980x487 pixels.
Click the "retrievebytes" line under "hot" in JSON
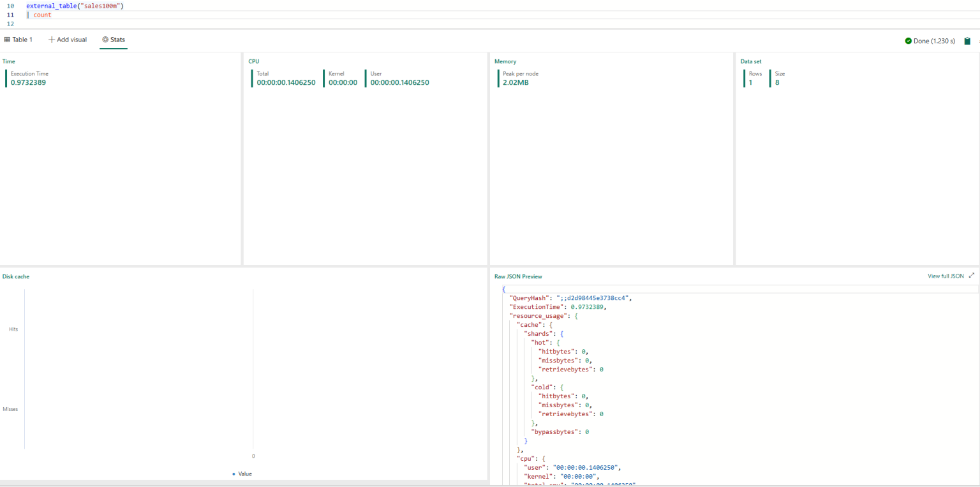click(x=571, y=370)
